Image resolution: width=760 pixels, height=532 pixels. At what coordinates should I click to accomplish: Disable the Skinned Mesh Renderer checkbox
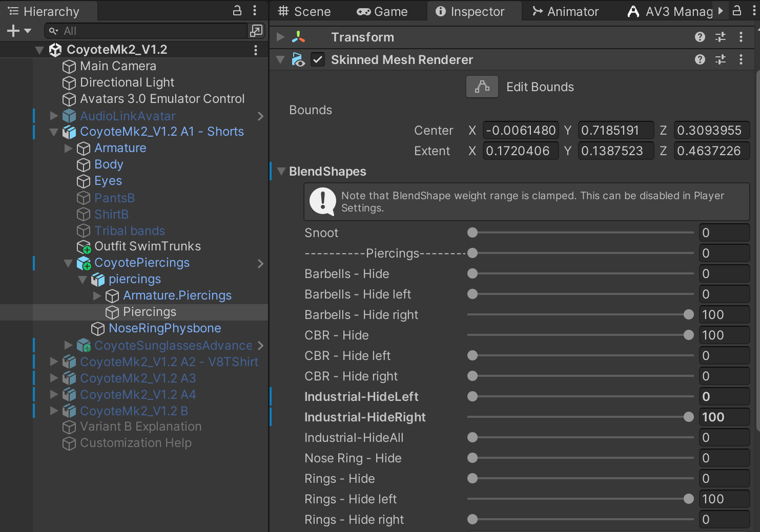point(318,59)
